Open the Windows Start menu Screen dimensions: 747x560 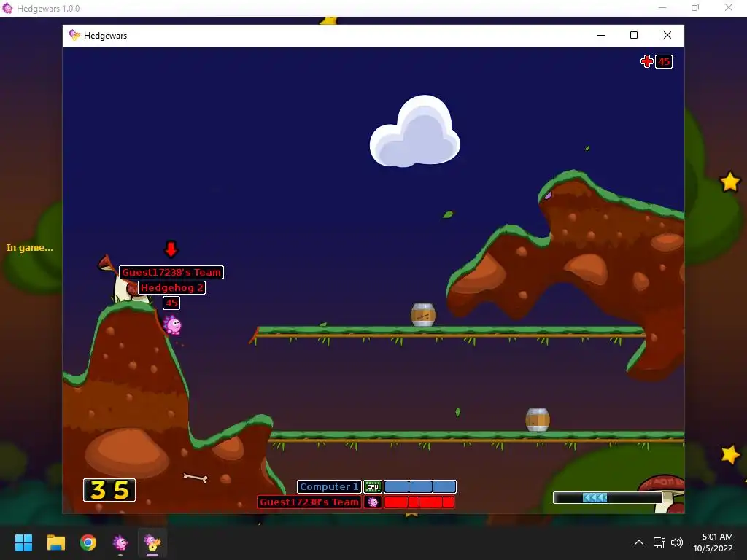pyautogui.click(x=23, y=542)
